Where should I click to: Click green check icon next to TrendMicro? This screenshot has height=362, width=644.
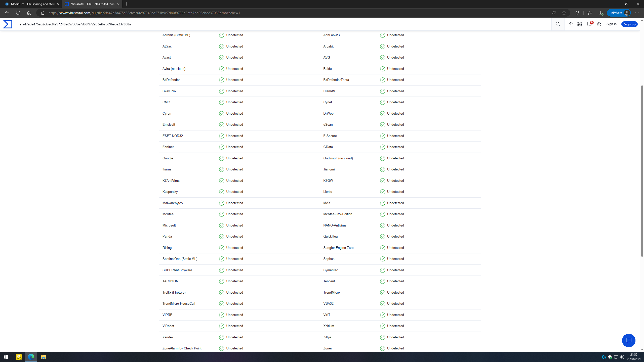(x=382, y=292)
